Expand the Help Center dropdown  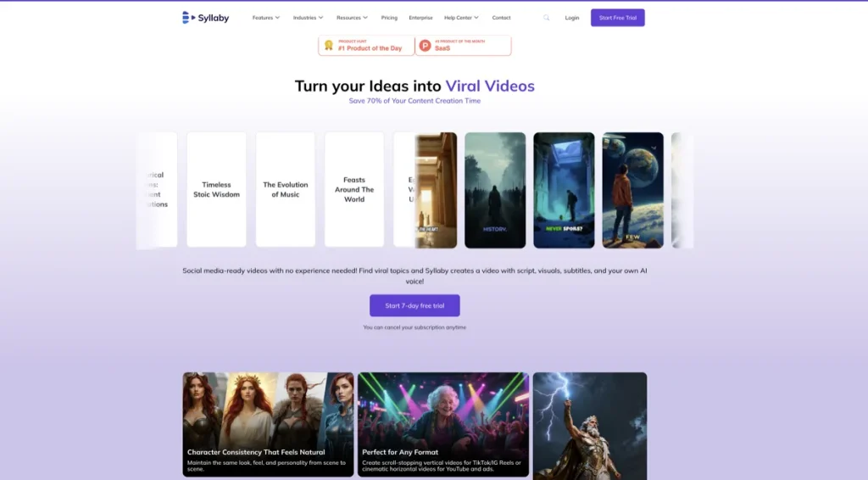pos(462,18)
